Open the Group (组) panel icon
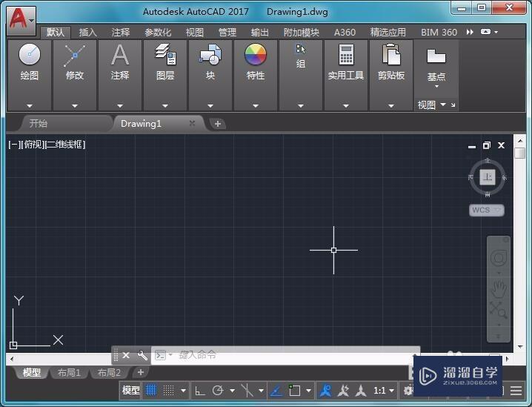Image resolution: width=532 pixels, height=407 pixels. 301,50
